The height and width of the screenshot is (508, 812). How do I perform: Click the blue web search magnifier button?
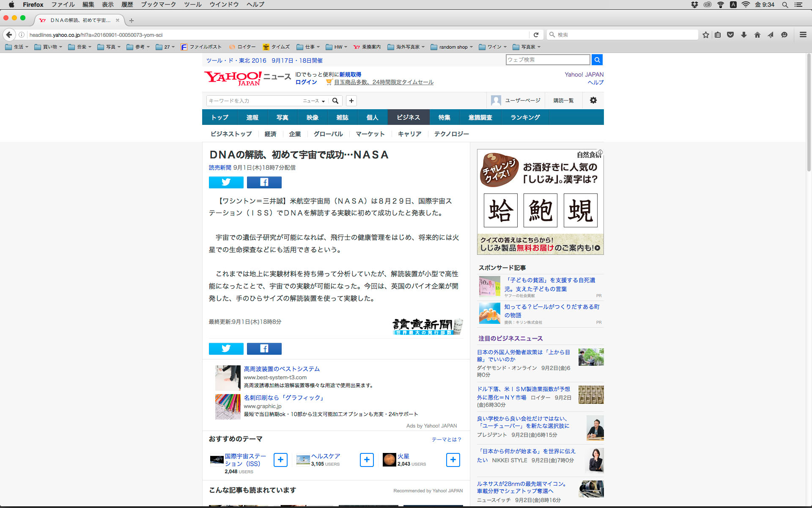click(597, 60)
